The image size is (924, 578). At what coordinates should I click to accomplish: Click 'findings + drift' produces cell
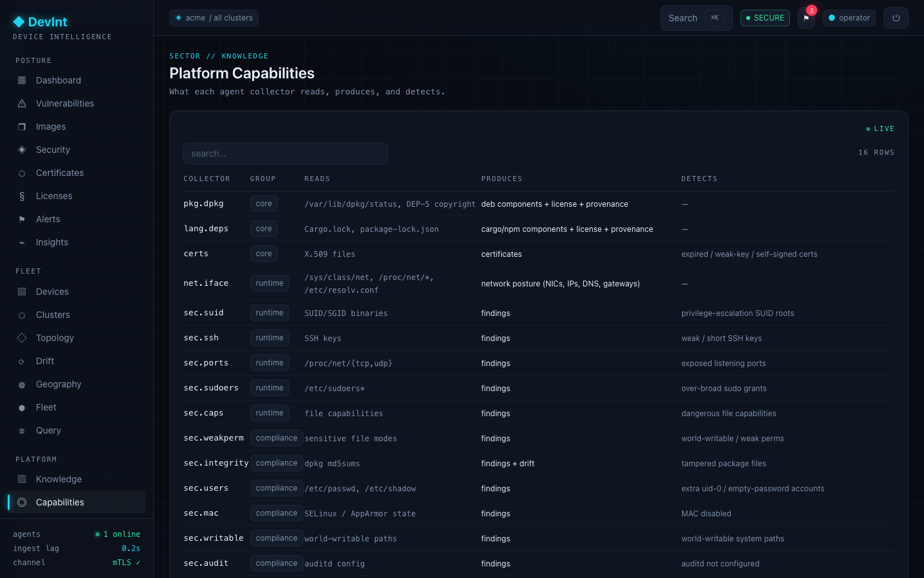coord(508,464)
